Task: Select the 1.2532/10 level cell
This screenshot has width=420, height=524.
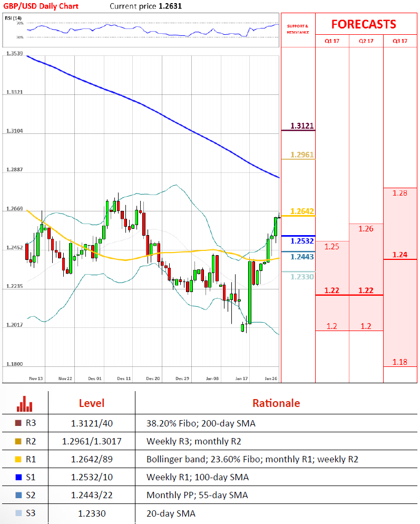Action: tap(92, 477)
